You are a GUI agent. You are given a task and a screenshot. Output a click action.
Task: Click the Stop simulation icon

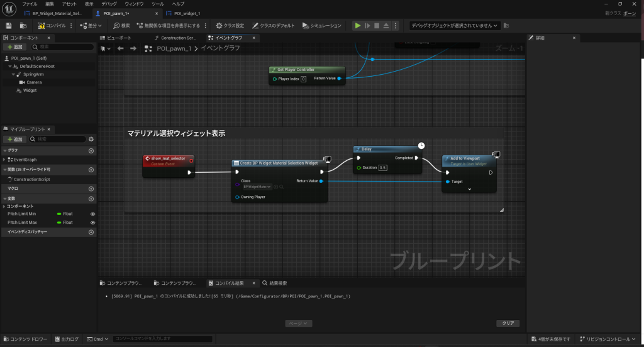(377, 26)
